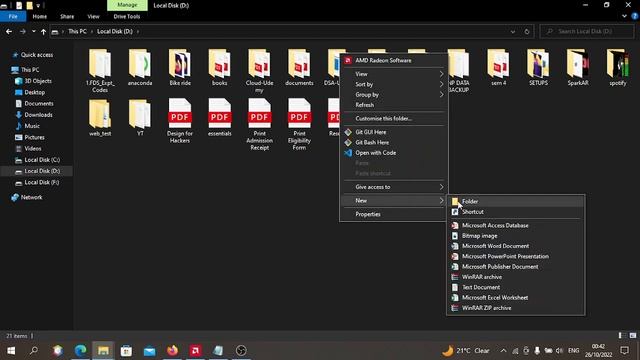640x360 pixels.
Task: Select the Bike ride folder
Action: pyautogui.click(x=180, y=68)
